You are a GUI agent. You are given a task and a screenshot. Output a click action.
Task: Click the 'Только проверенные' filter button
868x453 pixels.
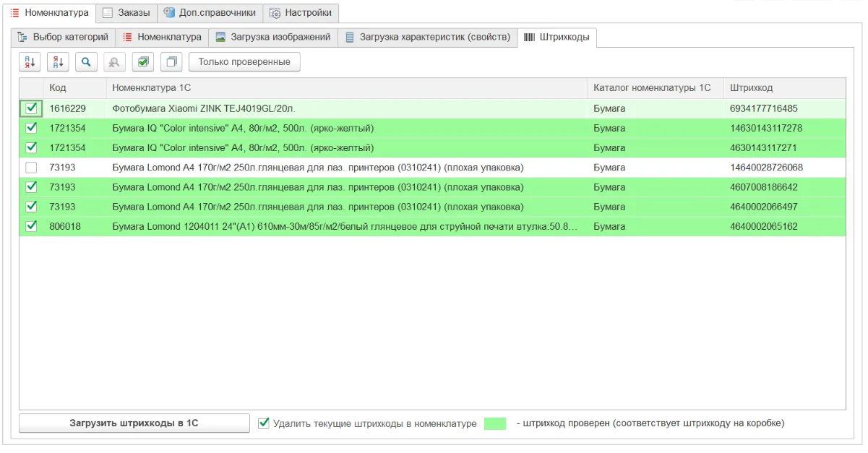[x=244, y=62]
